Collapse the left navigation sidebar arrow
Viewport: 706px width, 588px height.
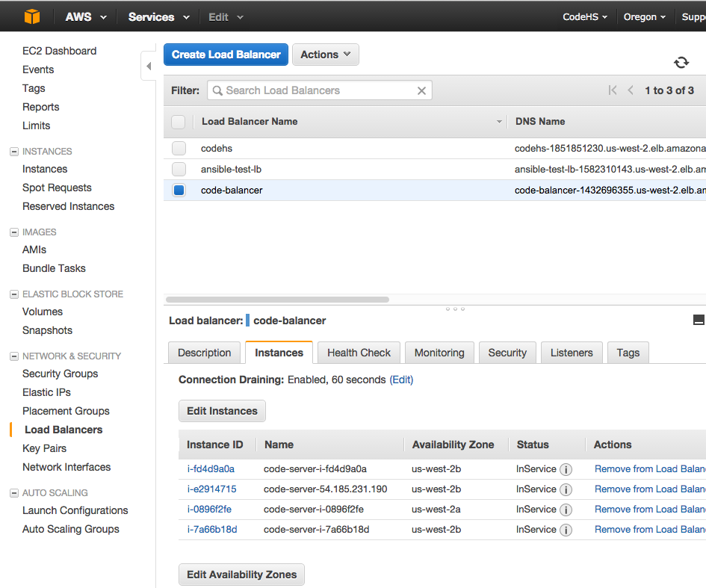[149, 66]
